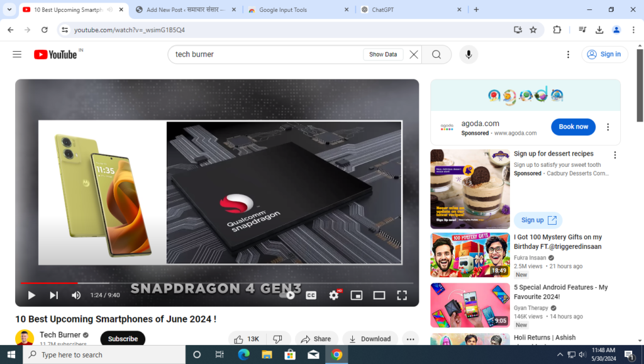Open Windows Start menu
Image resolution: width=644 pixels, height=364 pixels.
tap(11, 355)
